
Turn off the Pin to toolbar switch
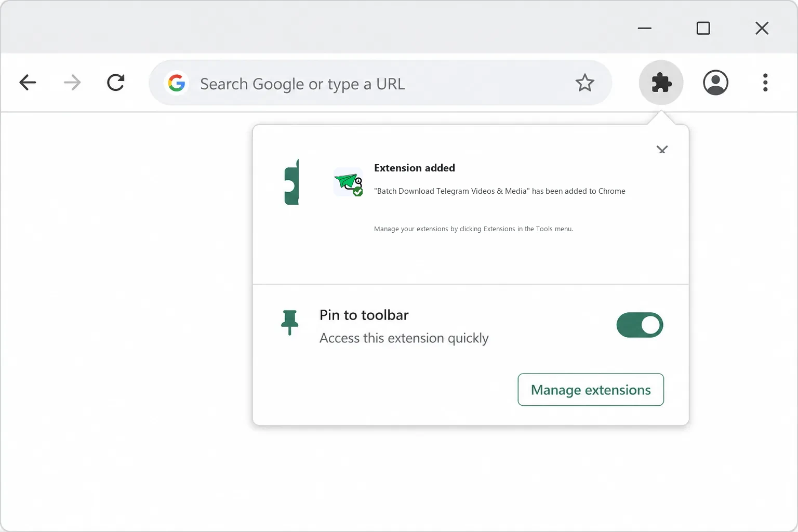tap(640, 325)
